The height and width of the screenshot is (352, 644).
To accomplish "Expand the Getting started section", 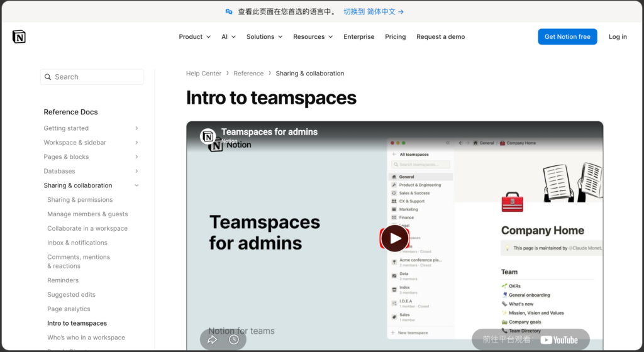I will click(136, 128).
